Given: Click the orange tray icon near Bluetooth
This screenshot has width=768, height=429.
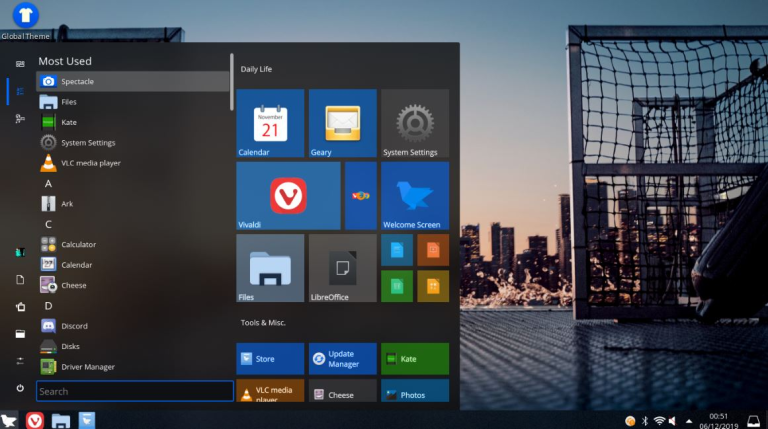Looking at the screenshot, I should 630,421.
